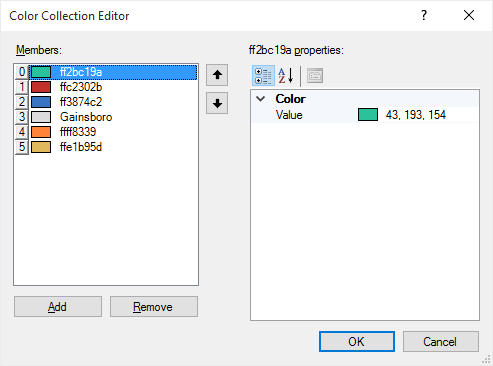
Task: Remove the selected color member
Action: tap(154, 307)
